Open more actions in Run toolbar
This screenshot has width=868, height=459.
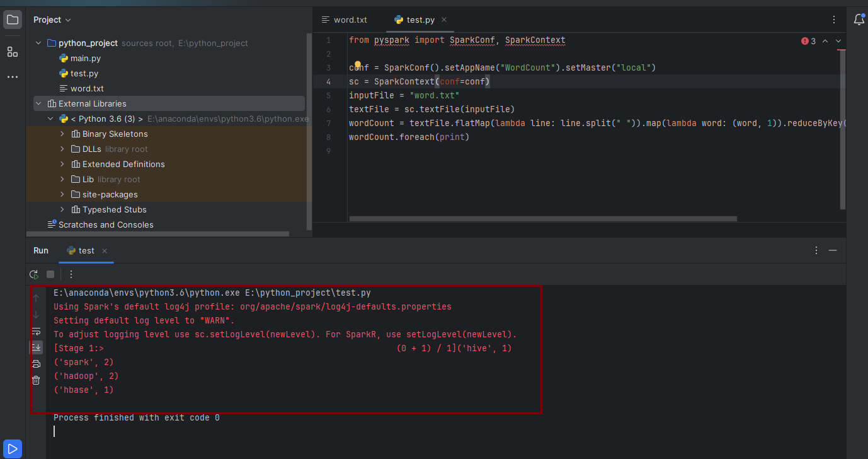tap(71, 274)
